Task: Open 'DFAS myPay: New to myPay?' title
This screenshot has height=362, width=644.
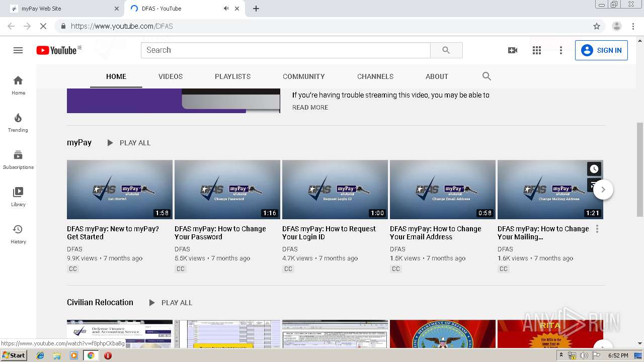Action: point(113,233)
